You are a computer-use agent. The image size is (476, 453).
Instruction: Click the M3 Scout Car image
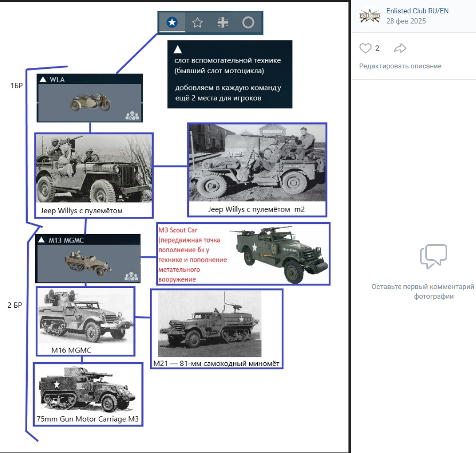pos(279,254)
